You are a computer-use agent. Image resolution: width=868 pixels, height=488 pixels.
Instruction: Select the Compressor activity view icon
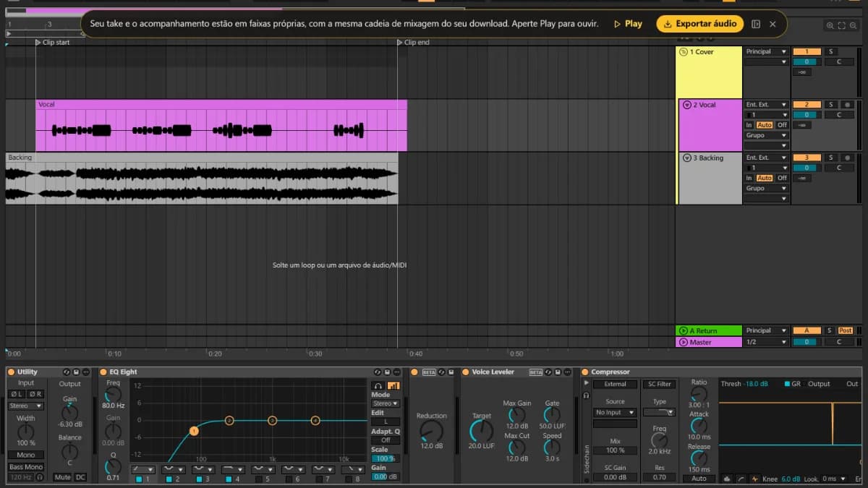coord(755,479)
